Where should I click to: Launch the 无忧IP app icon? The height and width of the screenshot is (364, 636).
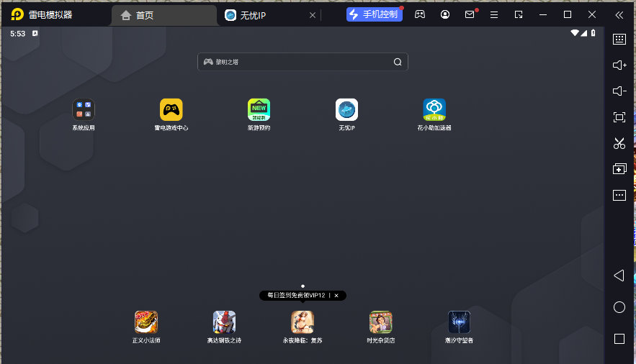pos(346,110)
